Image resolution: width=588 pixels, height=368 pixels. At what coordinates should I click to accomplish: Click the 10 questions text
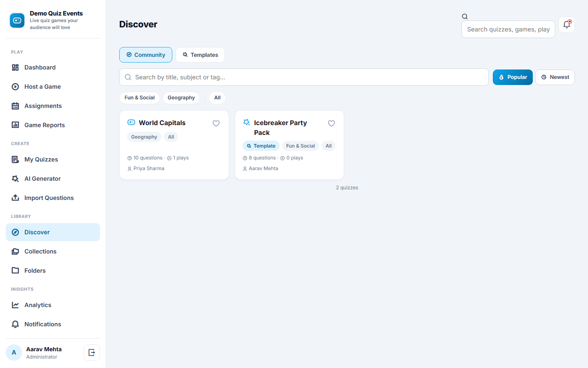tap(148, 158)
